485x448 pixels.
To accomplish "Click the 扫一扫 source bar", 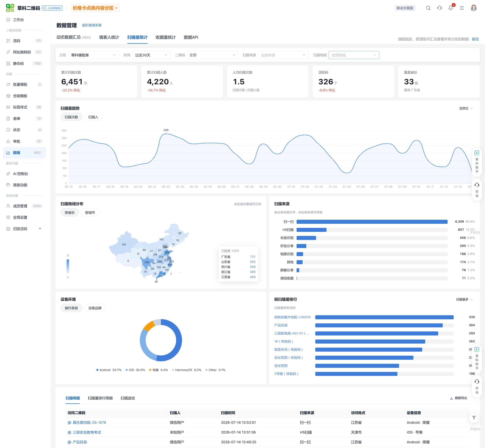I will pos(372,222).
